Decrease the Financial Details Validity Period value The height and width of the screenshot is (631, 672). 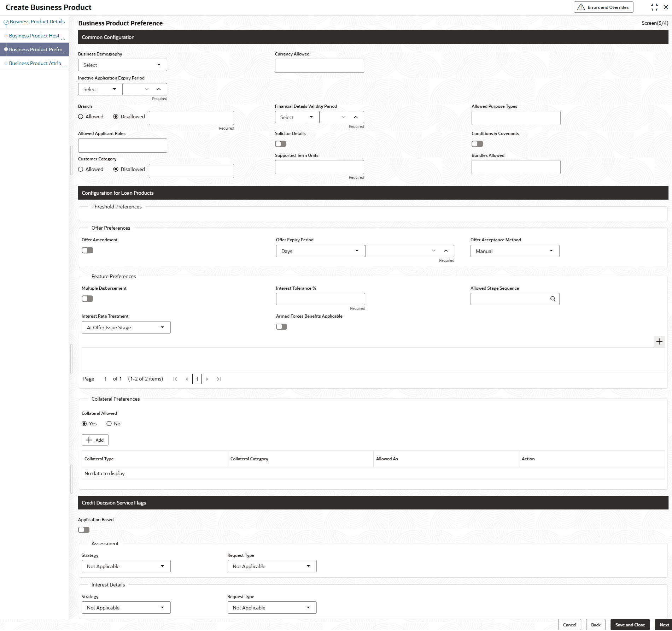344,117
